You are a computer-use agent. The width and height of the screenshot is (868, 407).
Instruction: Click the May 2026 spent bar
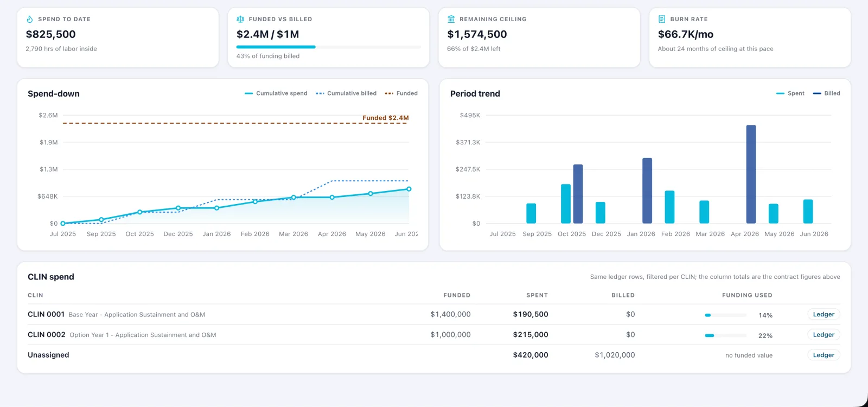click(x=774, y=213)
